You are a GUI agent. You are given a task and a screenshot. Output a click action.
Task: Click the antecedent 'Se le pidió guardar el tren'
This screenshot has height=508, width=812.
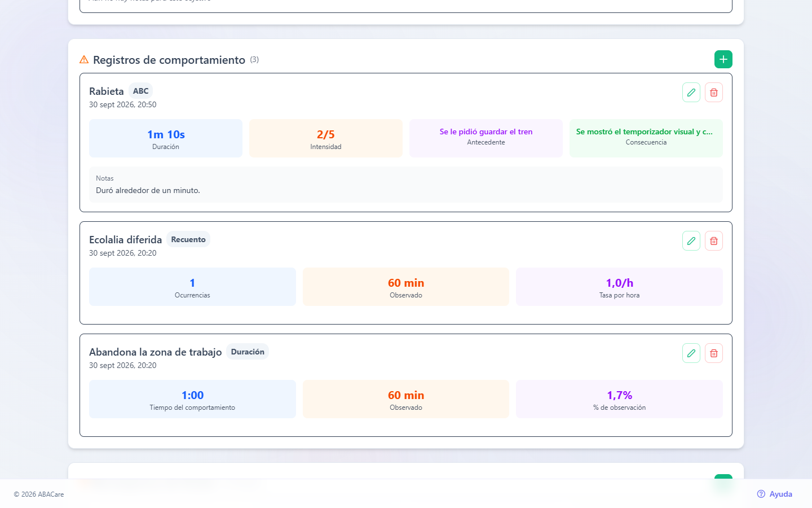(x=486, y=132)
